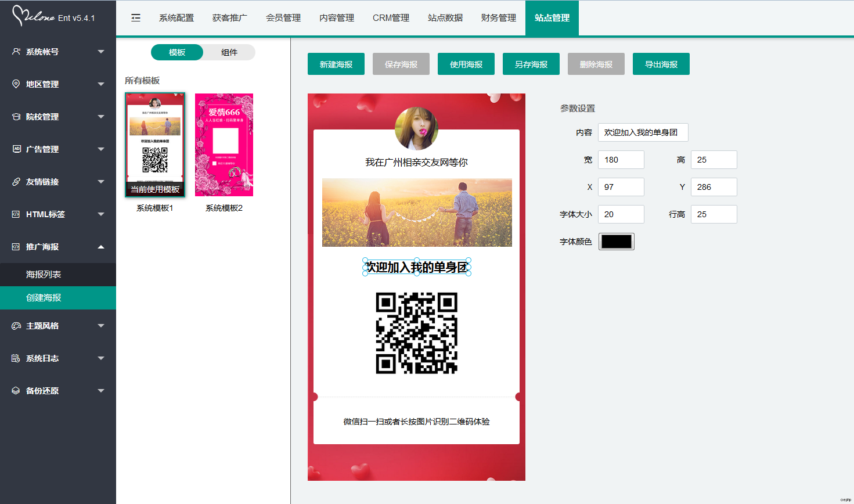Click the 保存海报 button
Viewport: 854px width, 504px height.
401,64
